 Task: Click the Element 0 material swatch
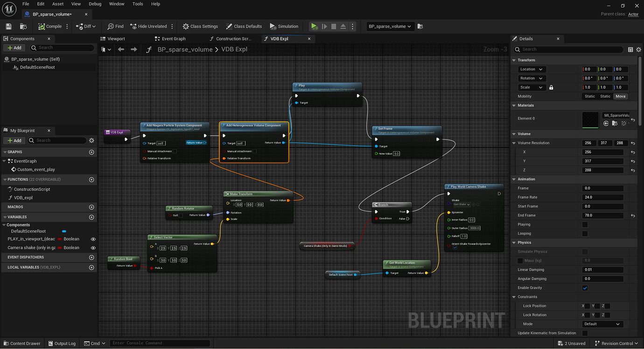pyautogui.click(x=590, y=119)
